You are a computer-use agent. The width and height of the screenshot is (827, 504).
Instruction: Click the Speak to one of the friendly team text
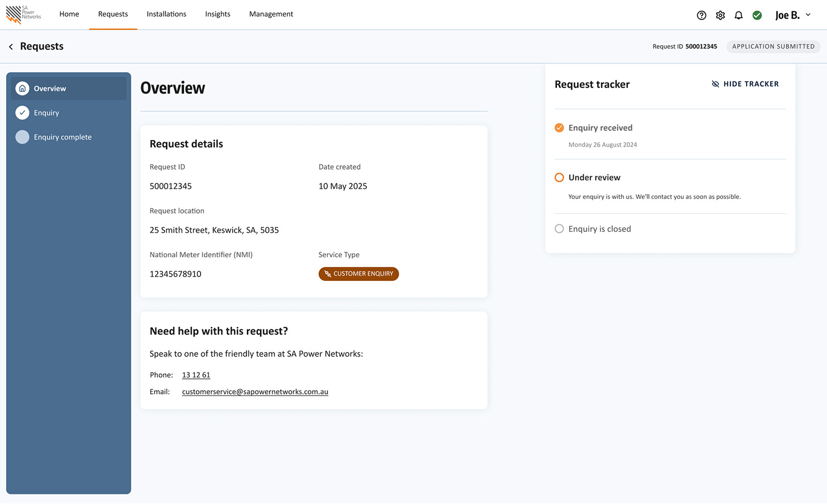tap(256, 354)
